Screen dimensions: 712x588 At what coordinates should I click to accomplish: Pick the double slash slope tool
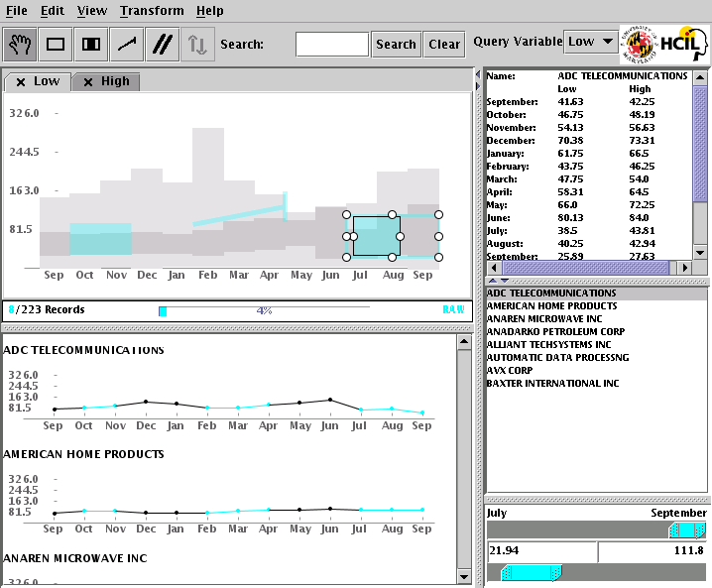162,44
